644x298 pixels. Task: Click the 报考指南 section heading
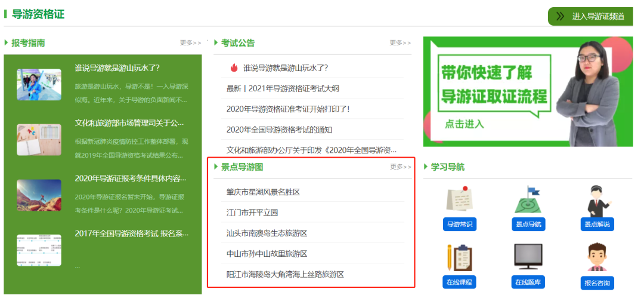coord(29,43)
